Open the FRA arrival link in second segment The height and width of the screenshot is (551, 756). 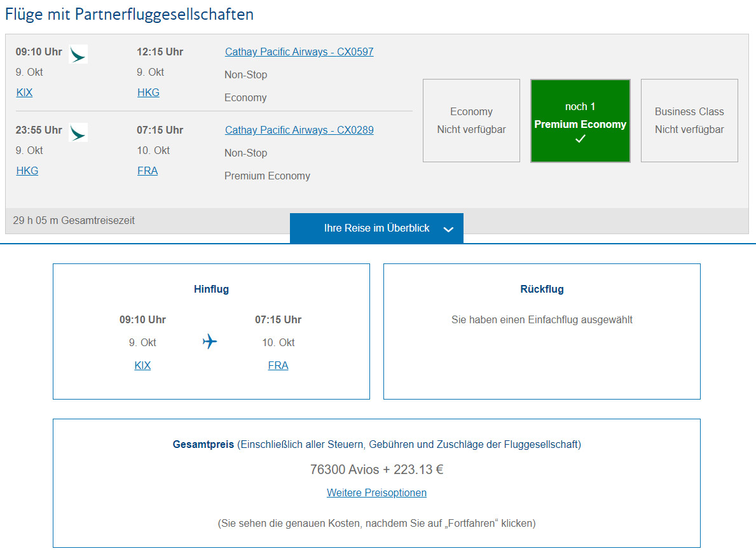click(x=148, y=171)
